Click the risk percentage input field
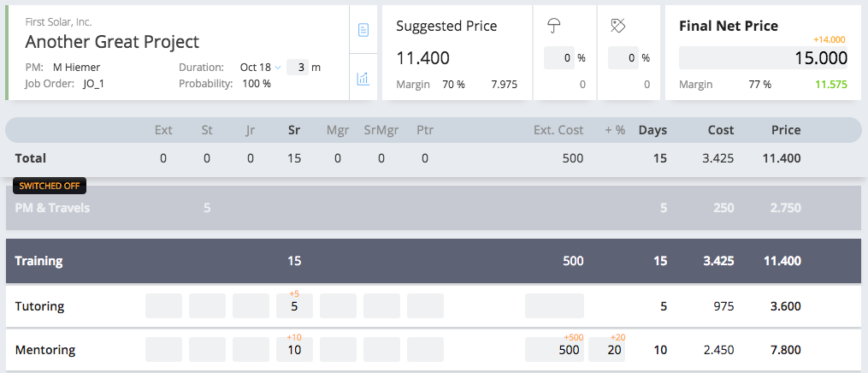 [x=559, y=58]
